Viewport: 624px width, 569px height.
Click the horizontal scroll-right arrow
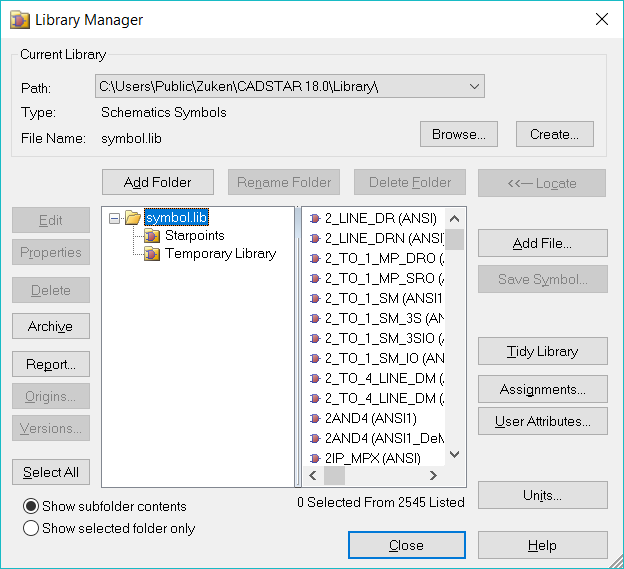pyautogui.click(x=433, y=475)
